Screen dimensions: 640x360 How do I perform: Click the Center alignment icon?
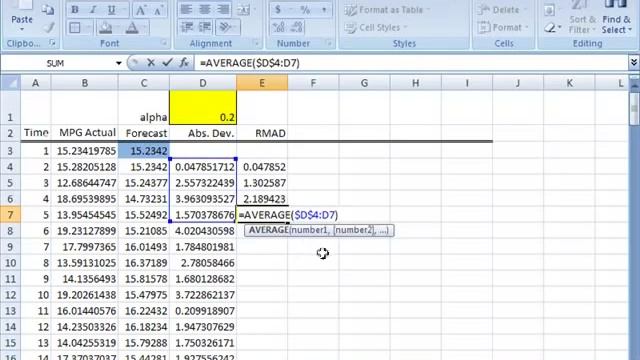[x=204, y=10]
